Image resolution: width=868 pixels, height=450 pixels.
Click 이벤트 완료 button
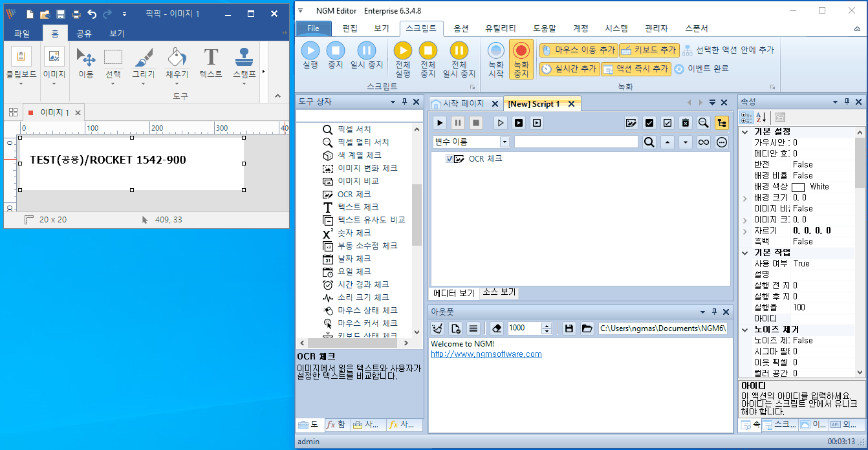[x=702, y=69]
